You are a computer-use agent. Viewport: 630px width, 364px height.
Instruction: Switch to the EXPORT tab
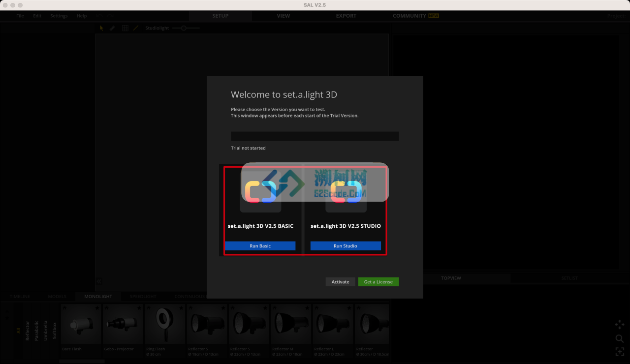[x=346, y=16]
